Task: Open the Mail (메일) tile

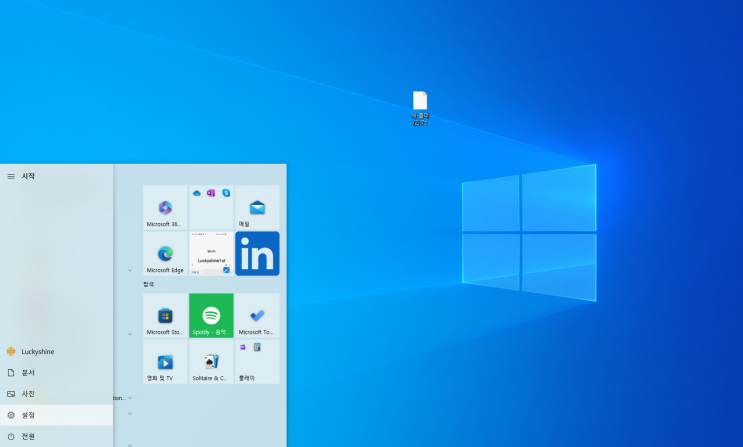Action: [x=257, y=208]
